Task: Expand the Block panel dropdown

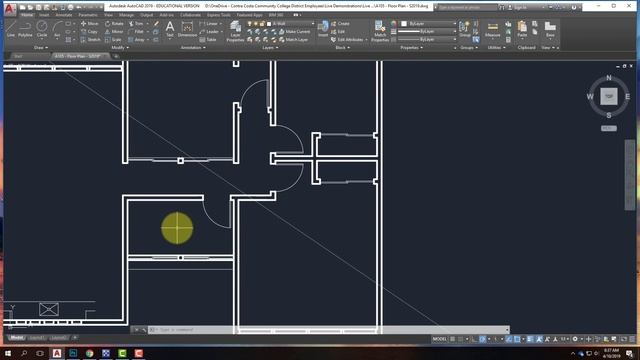Action: (342, 48)
